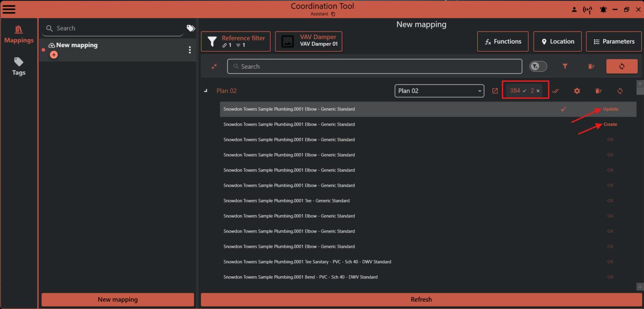Open the hamburger navigation menu
The height and width of the screenshot is (309, 644).
[x=9, y=9]
